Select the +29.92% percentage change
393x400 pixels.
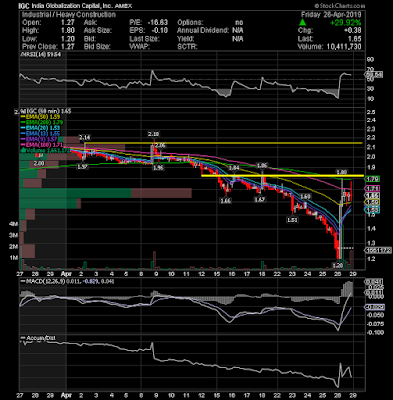pyautogui.click(x=345, y=23)
